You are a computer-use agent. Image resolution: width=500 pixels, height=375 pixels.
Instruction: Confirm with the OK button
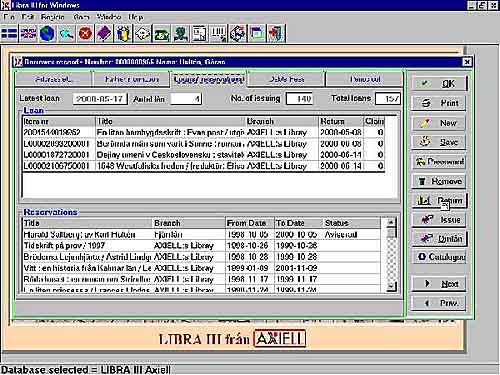(x=439, y=83)
